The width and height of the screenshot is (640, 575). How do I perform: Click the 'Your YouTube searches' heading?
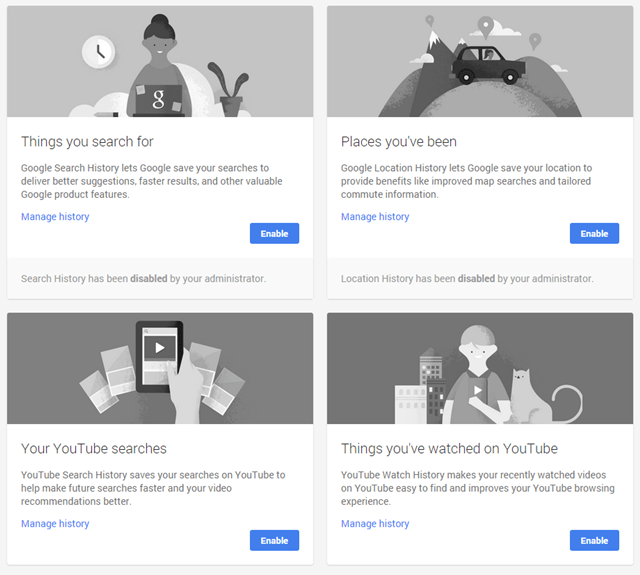point(94,448)
